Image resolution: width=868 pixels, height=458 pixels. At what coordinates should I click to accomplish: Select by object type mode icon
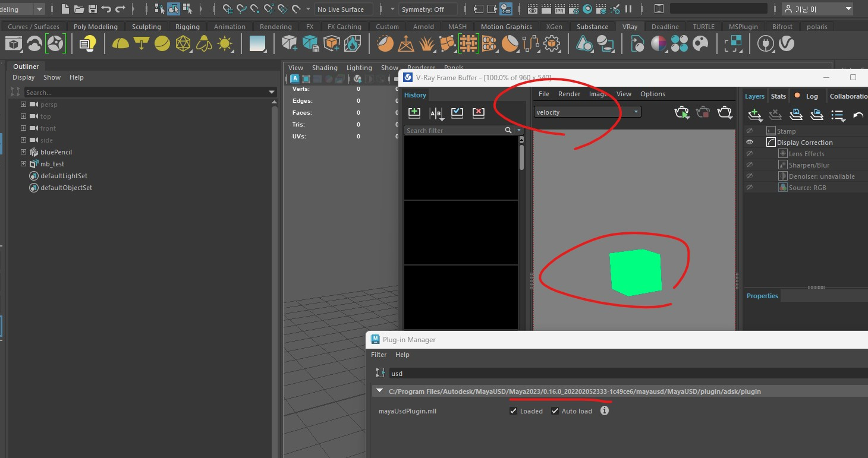(x=174, y=9)
